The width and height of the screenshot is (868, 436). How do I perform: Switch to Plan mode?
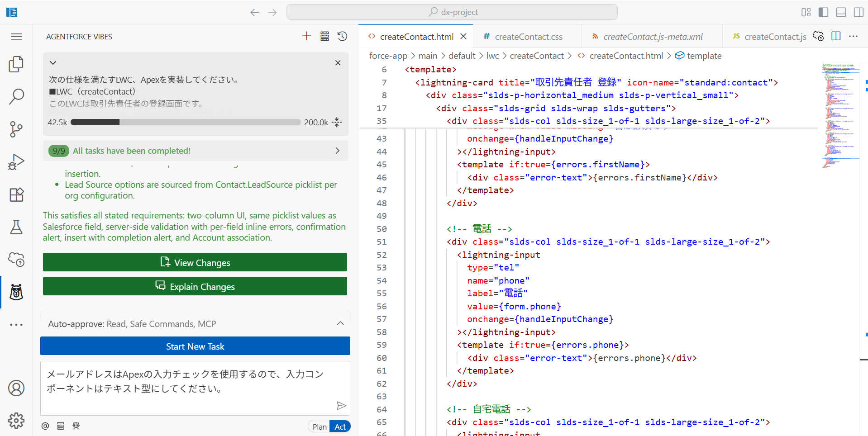coord(320,427)
